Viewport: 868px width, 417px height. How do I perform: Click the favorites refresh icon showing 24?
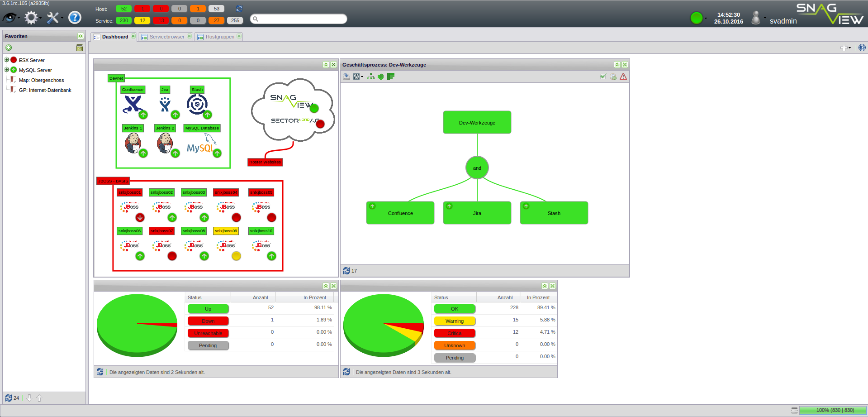click(x=9, y=398)
